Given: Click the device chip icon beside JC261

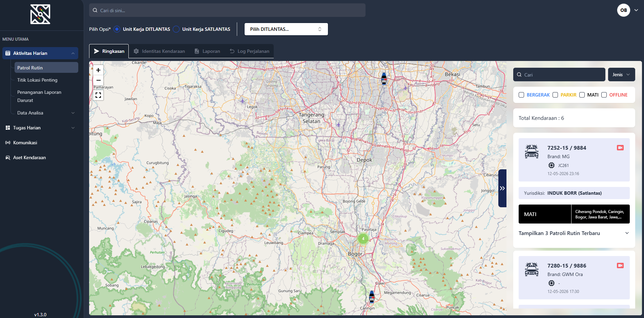Looking at the screenshot, I should [x=552, y=165].
